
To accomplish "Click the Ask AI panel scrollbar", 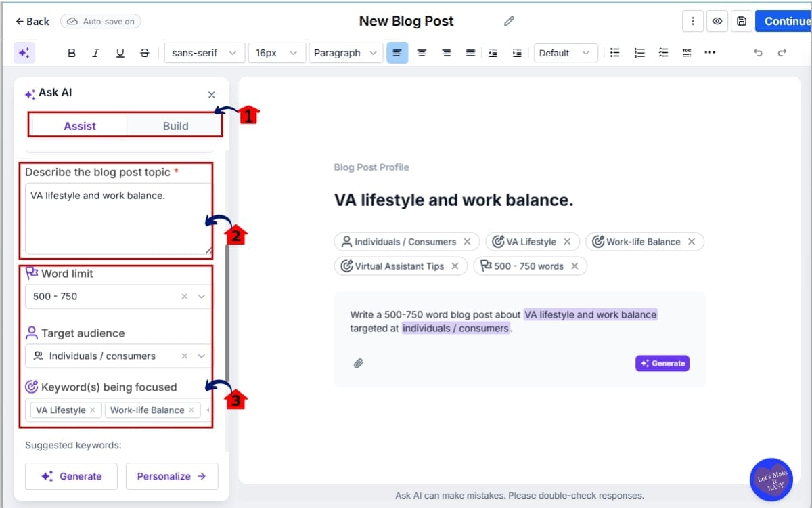I will point(227,312).
